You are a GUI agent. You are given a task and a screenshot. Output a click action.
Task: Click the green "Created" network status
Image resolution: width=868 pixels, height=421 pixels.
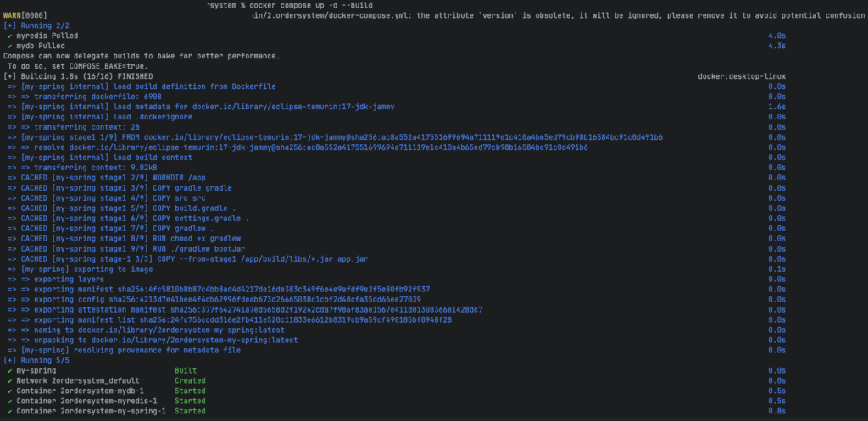[190, 380]
